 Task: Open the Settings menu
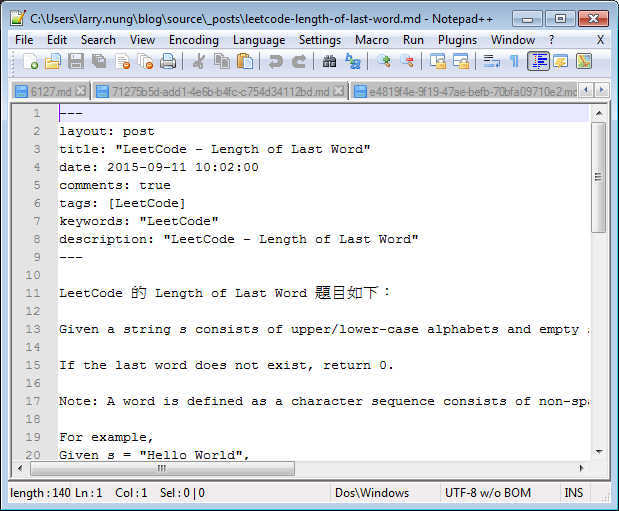point(320,40)
